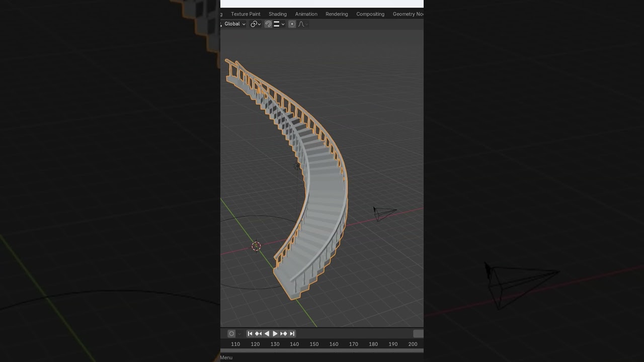Click the frame field right of playback controls
This screenshot has height=362, width=644.
click(419, 334)
